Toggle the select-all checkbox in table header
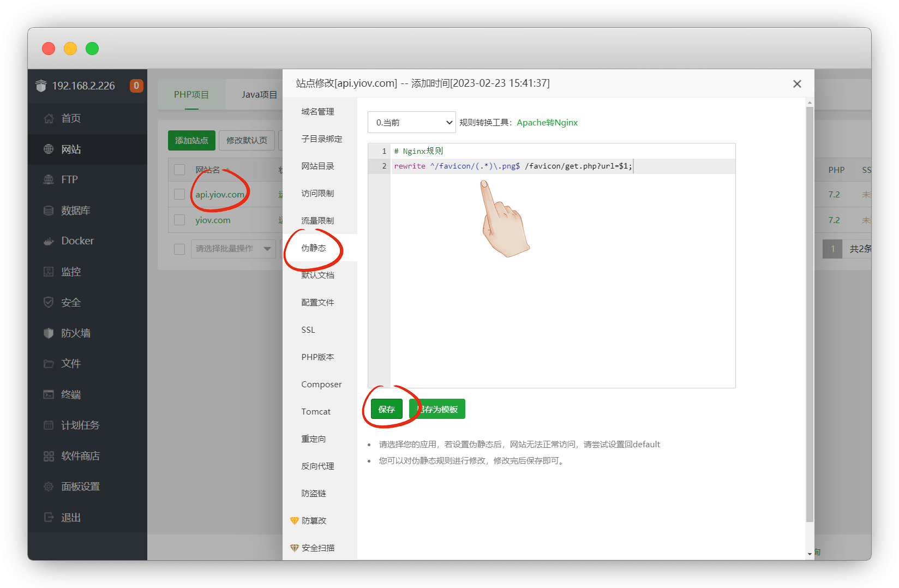The image size is (899, 588). click(179, 170)
